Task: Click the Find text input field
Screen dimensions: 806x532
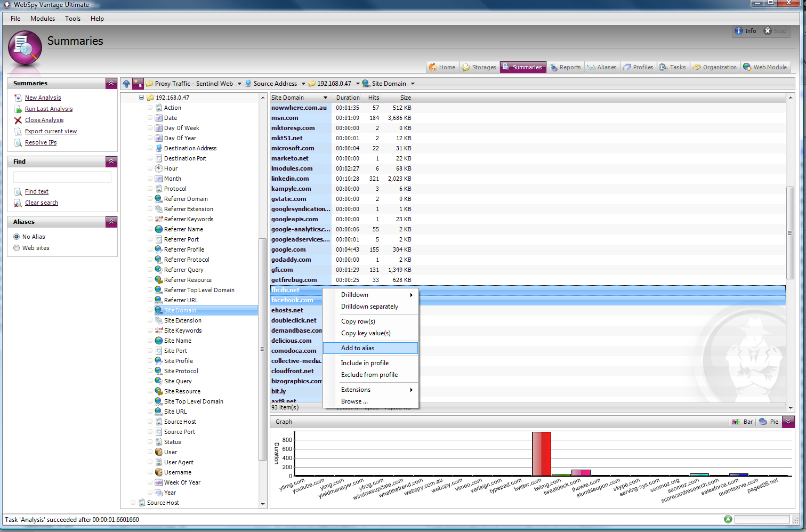Action: tap(62, 178)
